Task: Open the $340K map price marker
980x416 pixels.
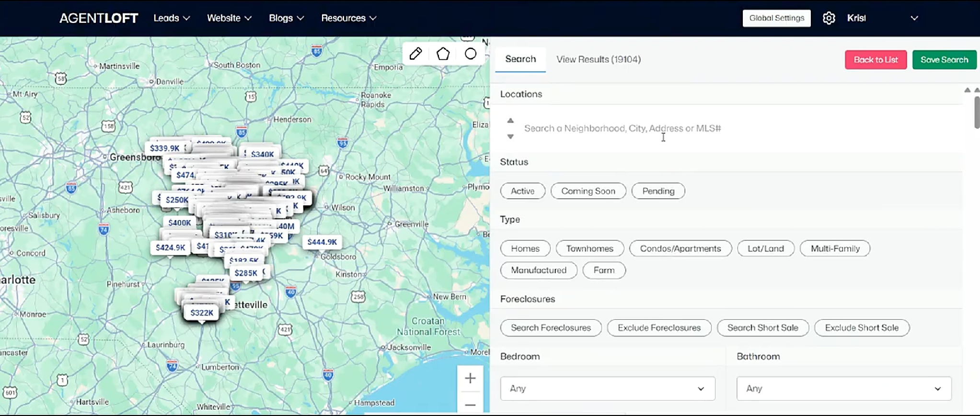Action: pyautogui.click(x=262, y=154)
